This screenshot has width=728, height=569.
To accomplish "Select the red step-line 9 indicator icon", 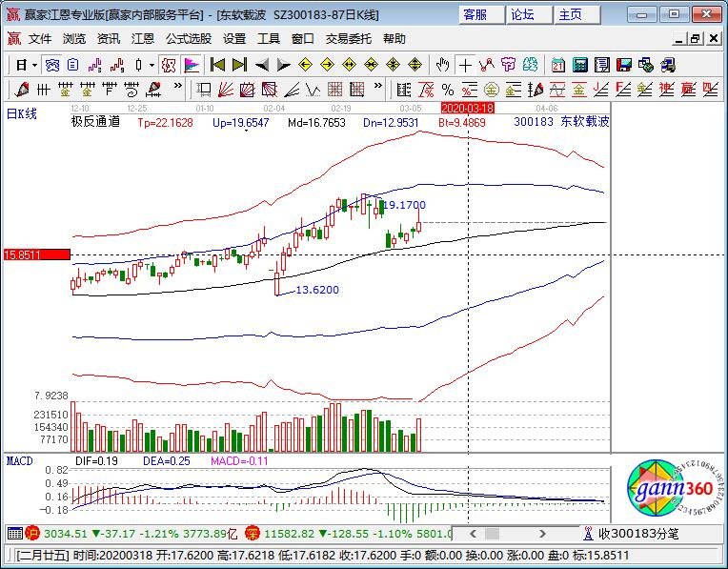I will coord(117,65).
